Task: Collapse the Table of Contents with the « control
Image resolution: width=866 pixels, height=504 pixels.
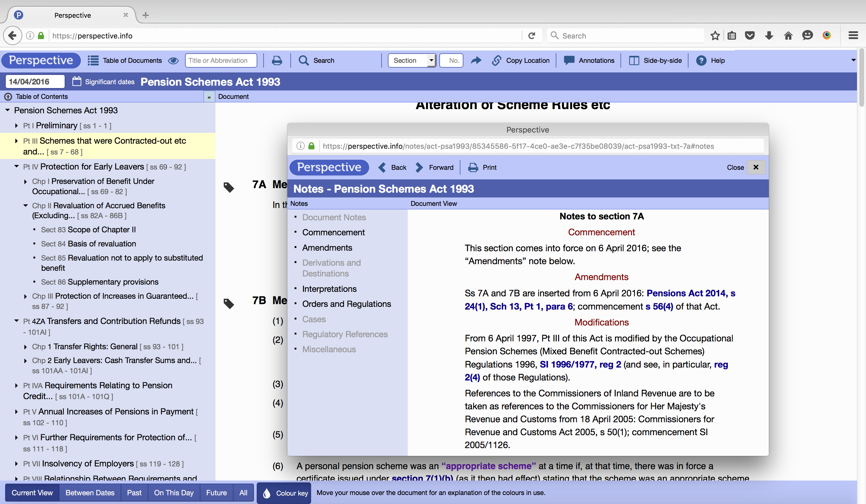Action: pyautogui.click(x=209, y=96)
